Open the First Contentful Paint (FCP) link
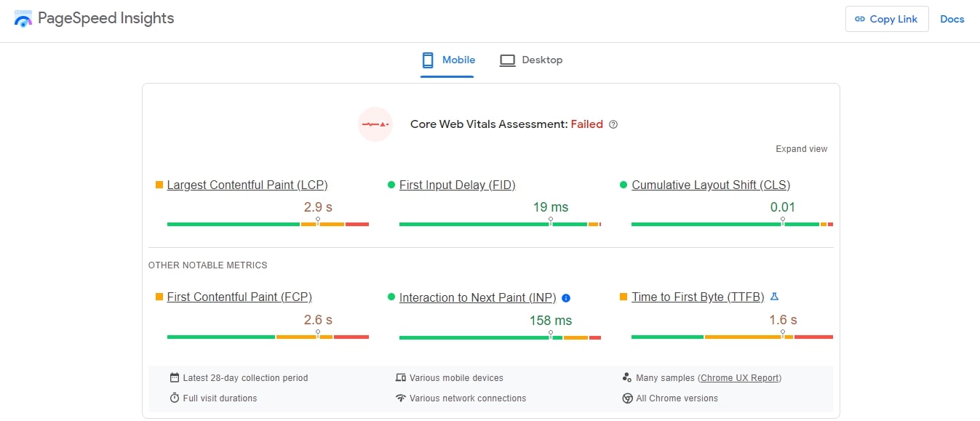 [x=239, y=297]
